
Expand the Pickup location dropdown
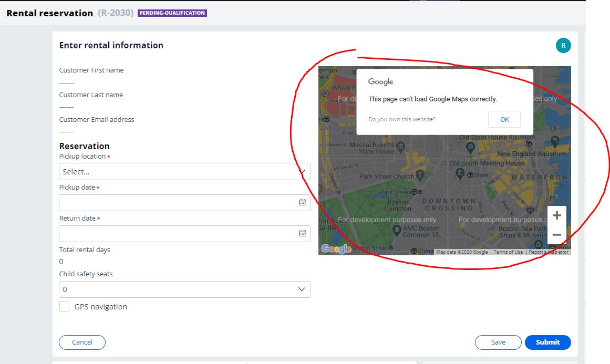pyautogui.click(x=184, y=172)
